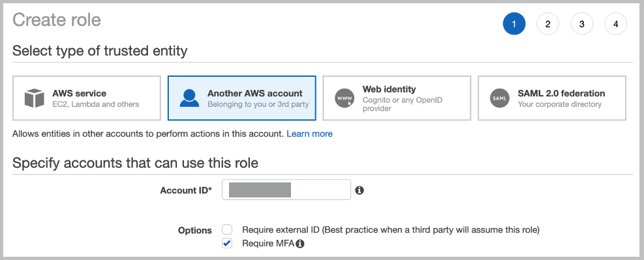644x260 pixels.
Task: Click 'Specify accounts that can use this role' heading
Action: [x=136, y=163]
